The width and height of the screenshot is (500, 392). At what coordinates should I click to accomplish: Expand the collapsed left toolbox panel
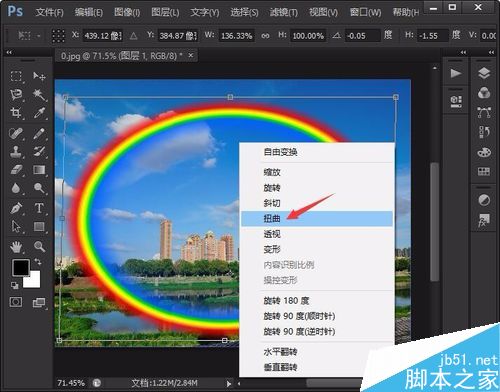[x=9, y=52]
